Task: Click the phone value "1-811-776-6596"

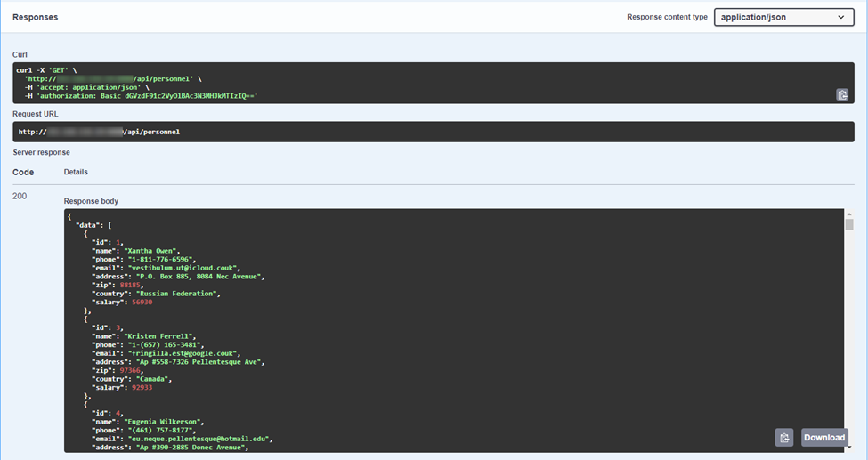Action: 160,260
